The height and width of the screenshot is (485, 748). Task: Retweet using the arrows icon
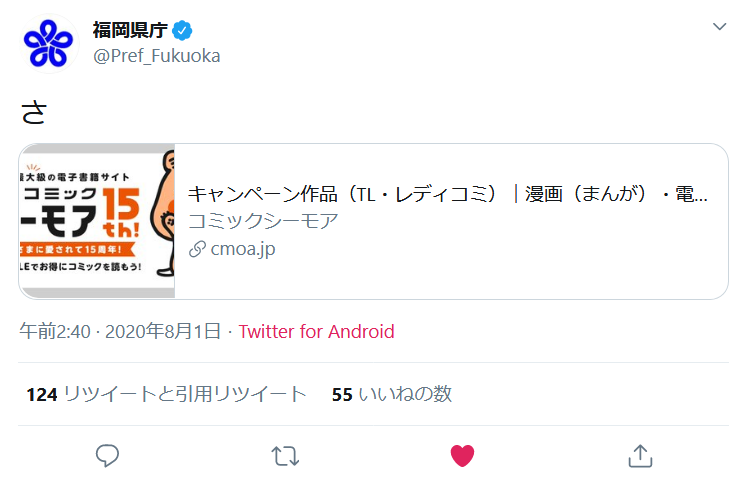point(284,456)
